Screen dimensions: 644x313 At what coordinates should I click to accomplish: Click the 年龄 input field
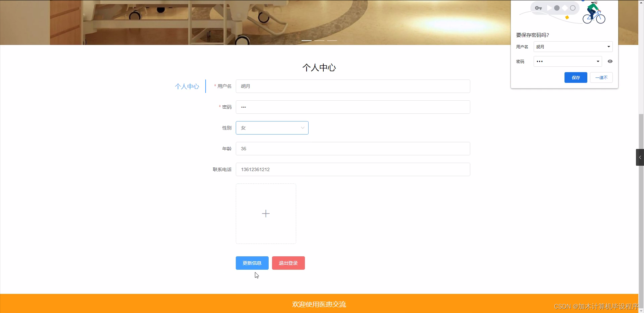point(353,149)
